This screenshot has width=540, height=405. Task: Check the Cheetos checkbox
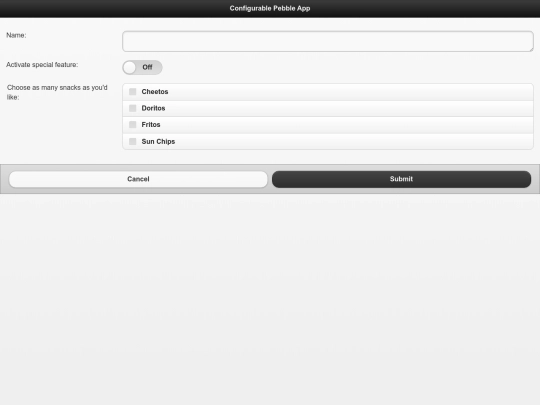[133, 92]
